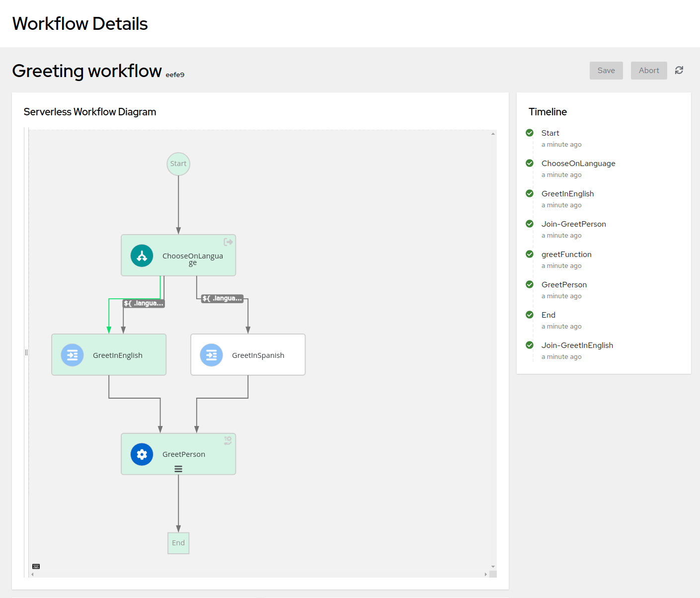Open the Join-GreetPerson entry in Timeline
The width and height of the screenshot is (700, 598).
point(573,224)
